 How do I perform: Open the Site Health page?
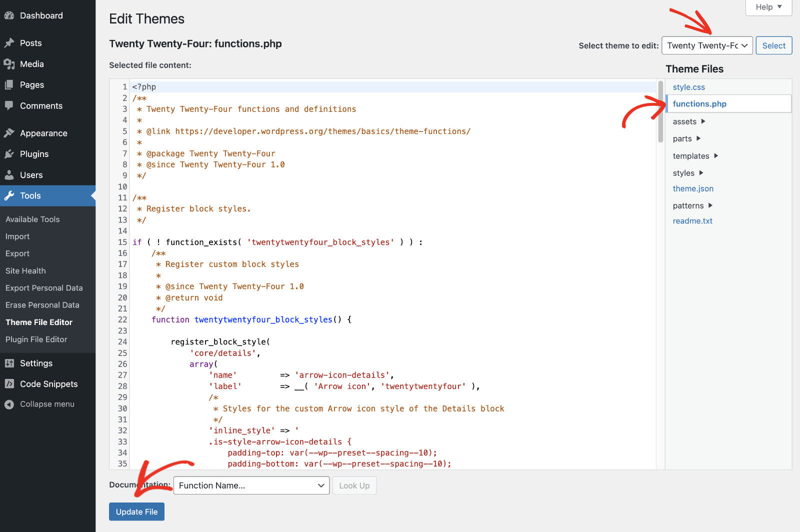pos(25,271)
